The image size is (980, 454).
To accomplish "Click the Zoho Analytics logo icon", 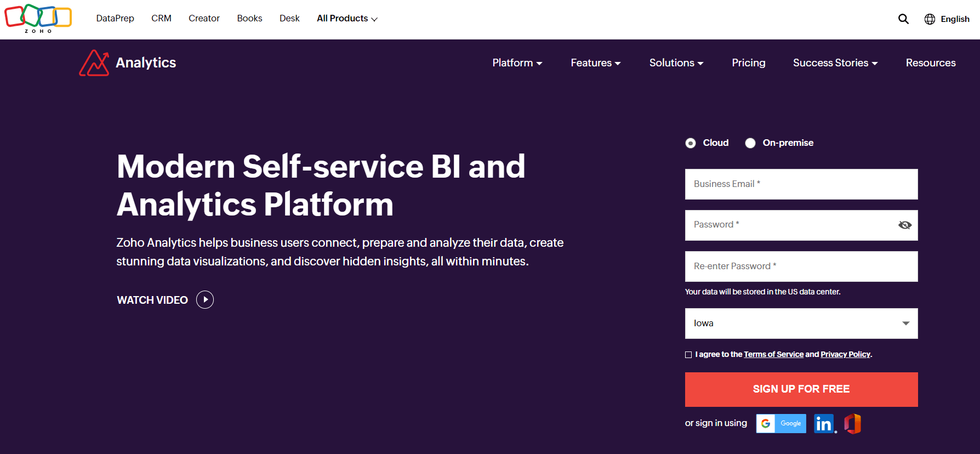I will click(94, 63).
